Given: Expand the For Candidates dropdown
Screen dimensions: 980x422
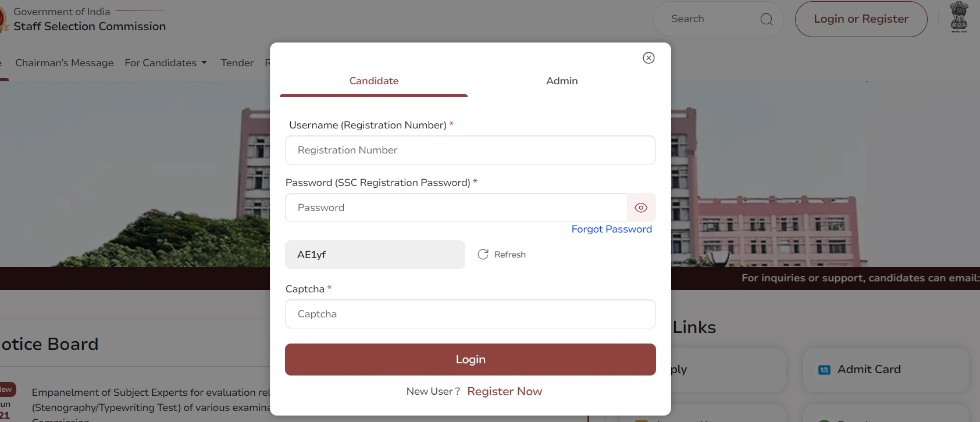Looking at the screenshot, I should (166, 63).
